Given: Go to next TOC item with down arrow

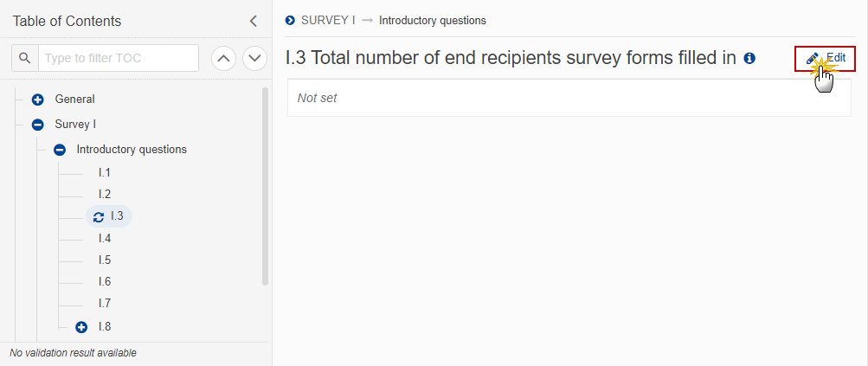Looking at the screenshot, I should coord(254,58).
